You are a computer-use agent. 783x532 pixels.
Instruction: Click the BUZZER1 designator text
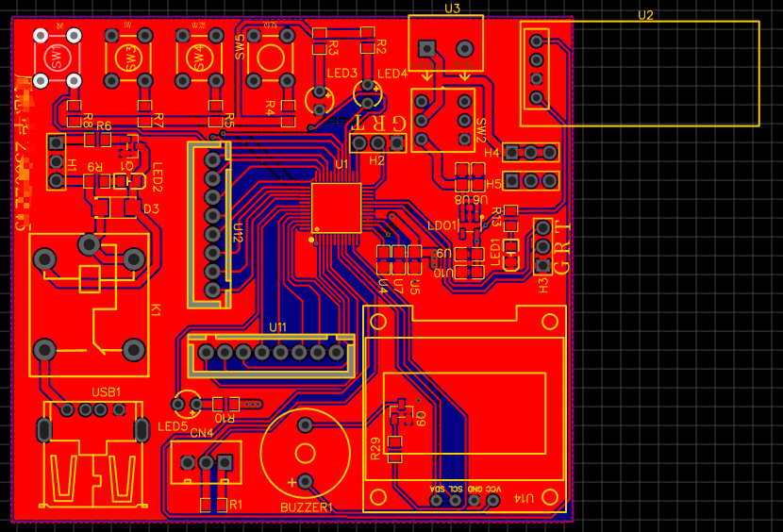tap(307, 507)
